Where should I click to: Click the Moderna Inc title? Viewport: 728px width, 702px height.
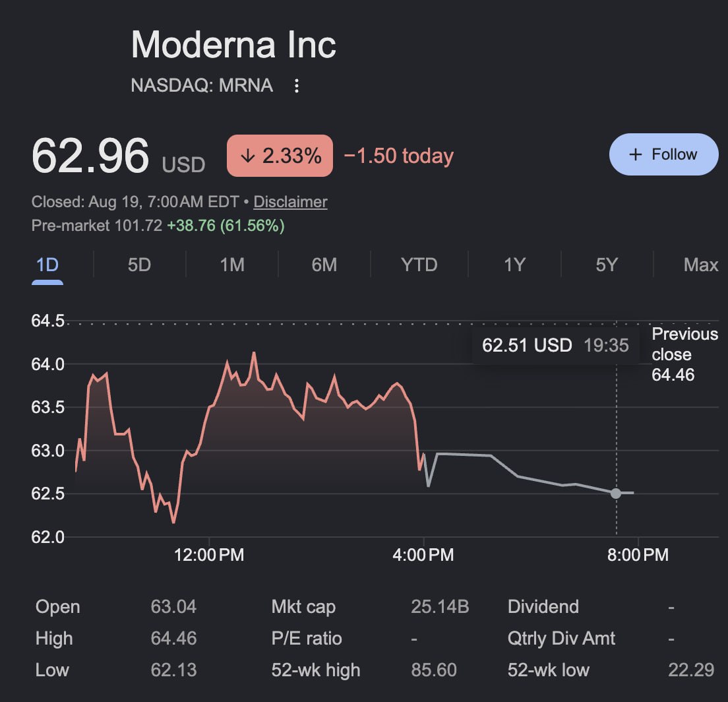pyautogui.click(x=233, y=45)
